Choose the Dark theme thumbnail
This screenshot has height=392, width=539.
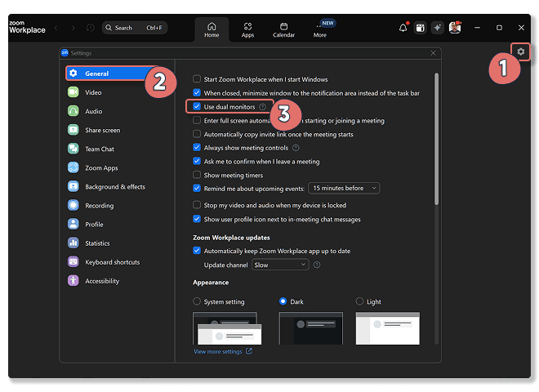pyautogui.click(x=311, y=328)
